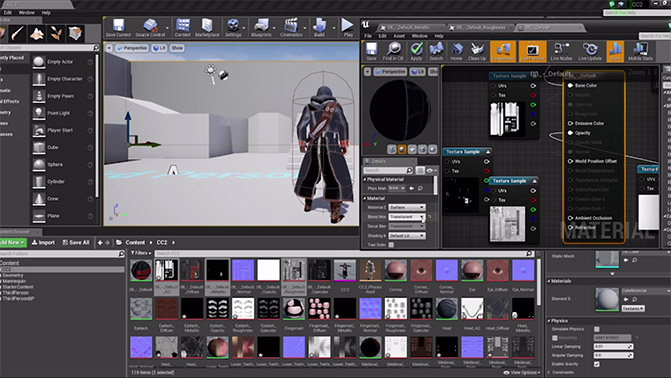Open Source Control in main toolbar
This screenshot has width=671, height=378.
click(x=150, y=27)
